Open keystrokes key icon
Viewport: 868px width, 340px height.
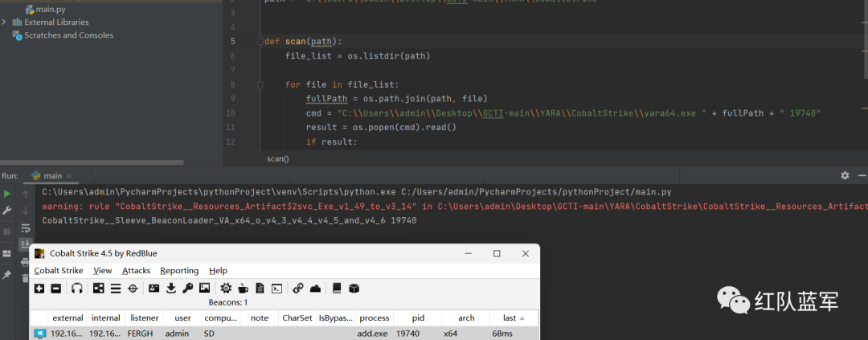[187, 288]
